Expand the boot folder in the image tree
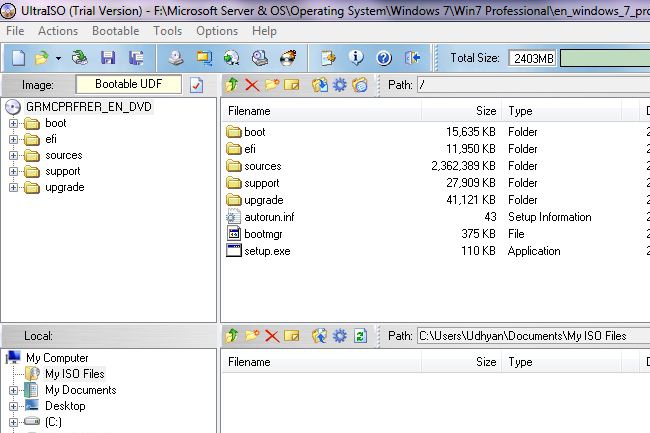Screen dimensions: 650x433 pyautogui.click(x=13, y=123)
